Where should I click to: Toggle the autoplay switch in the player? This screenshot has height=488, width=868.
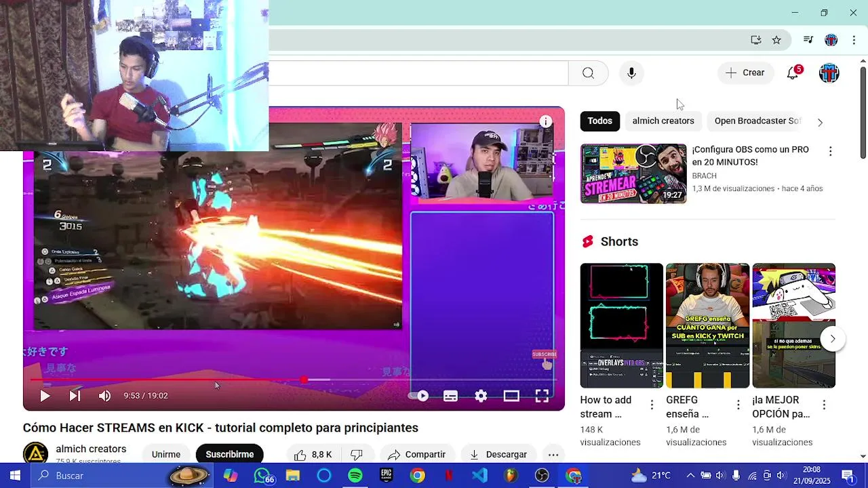419,396
